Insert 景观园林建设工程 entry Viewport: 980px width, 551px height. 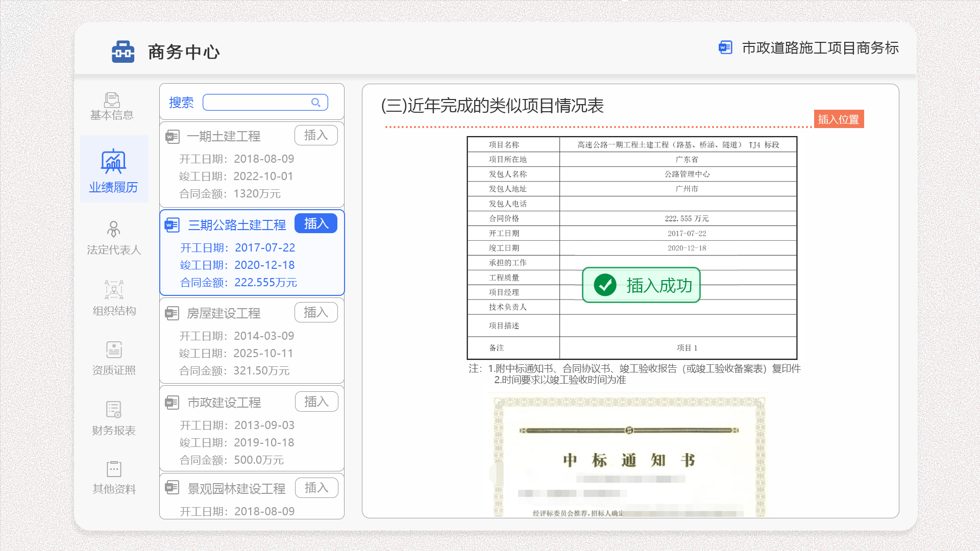click(316, 488)
